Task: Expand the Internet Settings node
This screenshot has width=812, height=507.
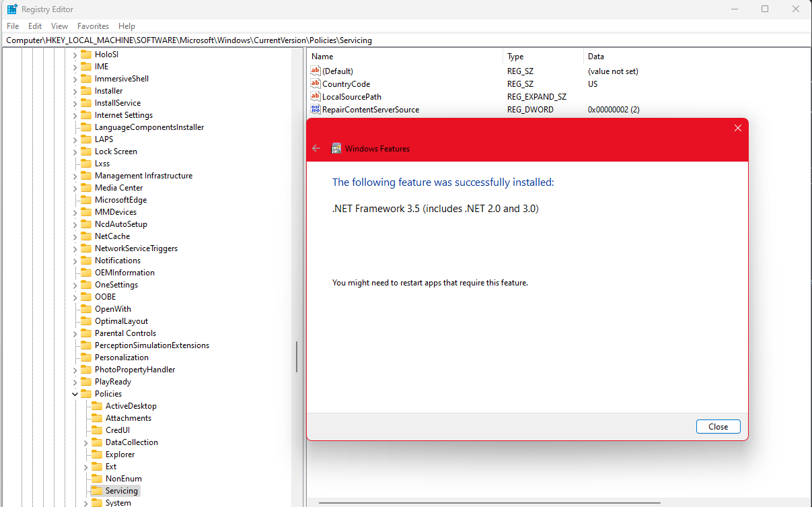Action: pos(75,114)
